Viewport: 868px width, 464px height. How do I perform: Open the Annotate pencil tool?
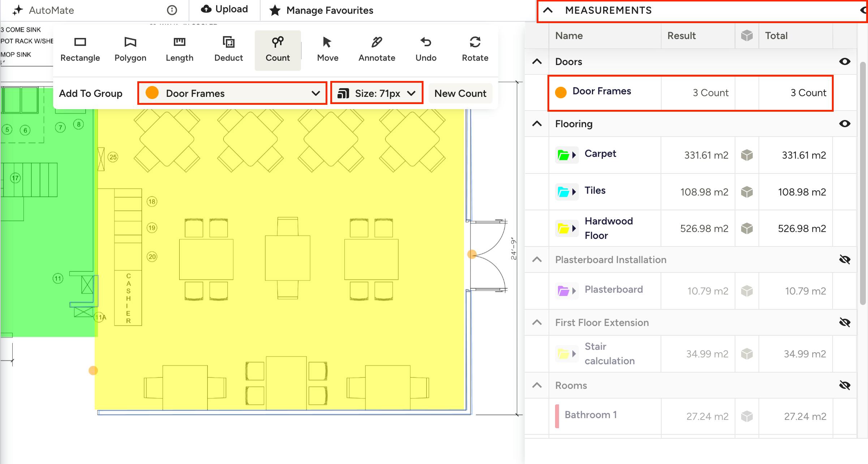(377, 50)
